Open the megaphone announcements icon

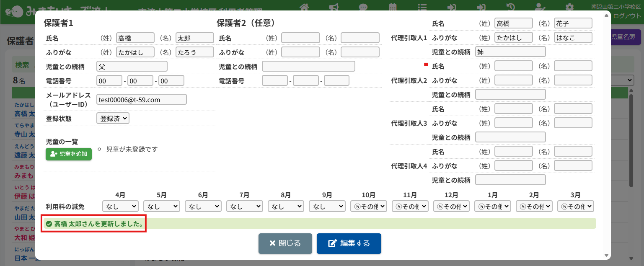point(334,7)
